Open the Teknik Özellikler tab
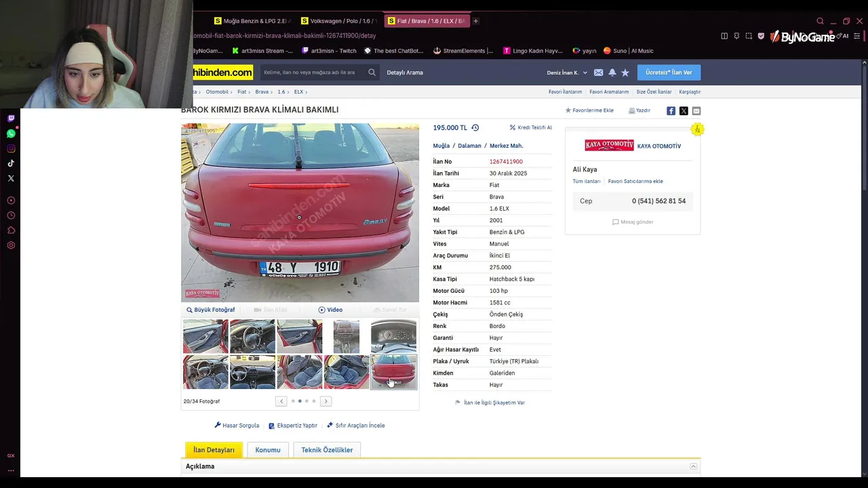Viewport: 868px width, 488px height. tap(327, 450)
